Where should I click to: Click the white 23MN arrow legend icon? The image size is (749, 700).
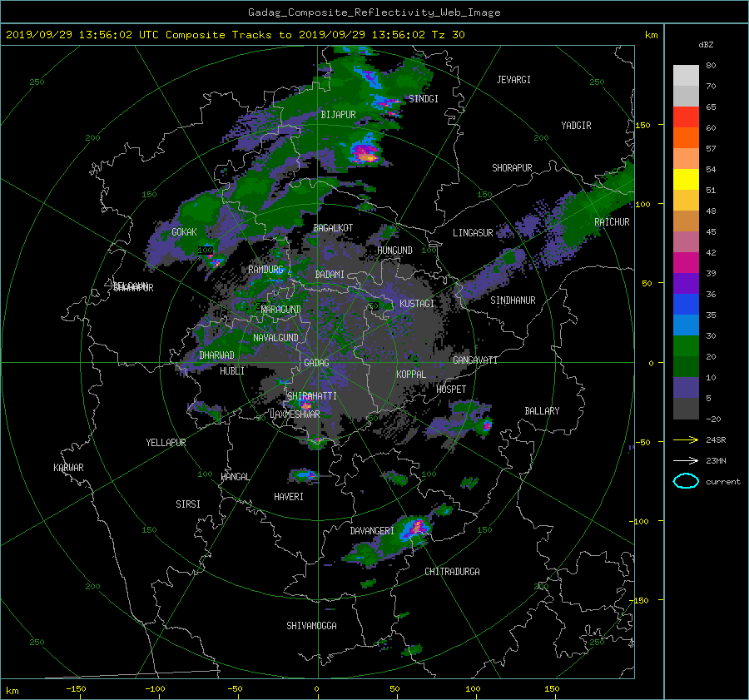(x=686, y=460)
